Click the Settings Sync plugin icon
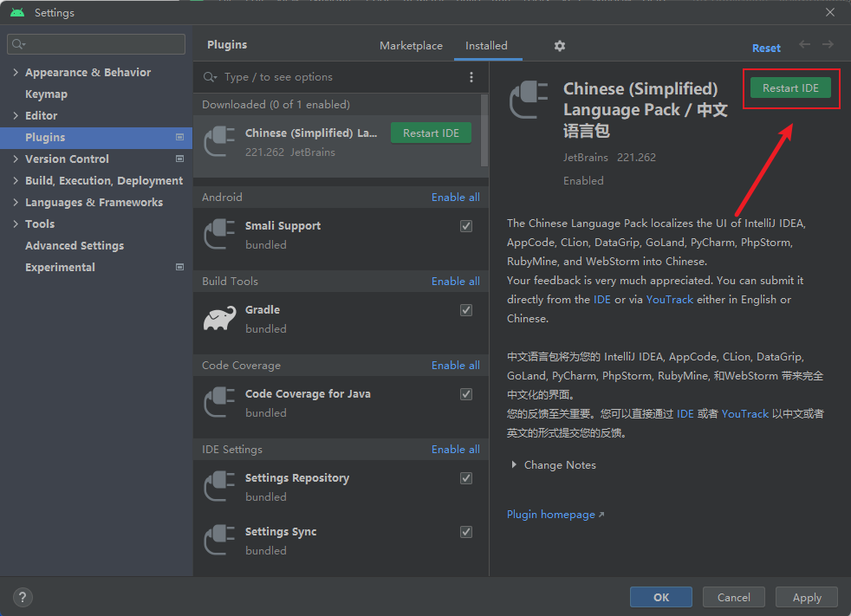This screenshot has width=851, height=616. (219, 540)
